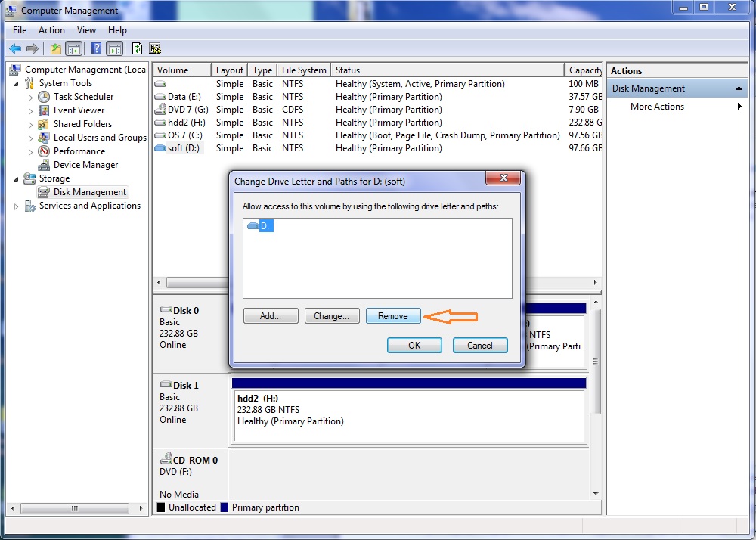The width and height of the screenshot is (756, 540).
Task: Select the Disk 1 label in disk view
Action: (x=186, y=385)
